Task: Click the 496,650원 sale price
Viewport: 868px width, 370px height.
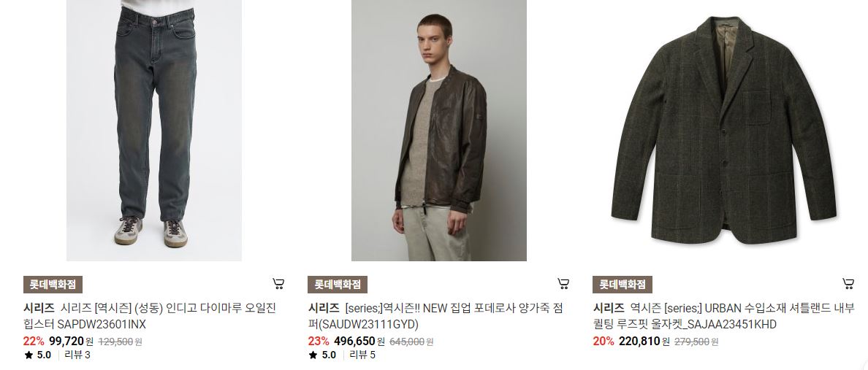Action: pos(359,342)
